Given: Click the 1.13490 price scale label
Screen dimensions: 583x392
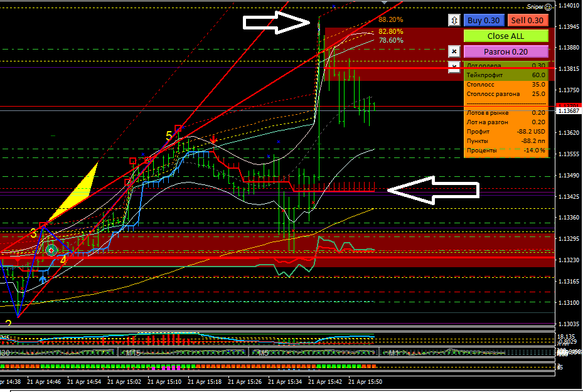Looking at the screenshot, I should pos(569,175).
